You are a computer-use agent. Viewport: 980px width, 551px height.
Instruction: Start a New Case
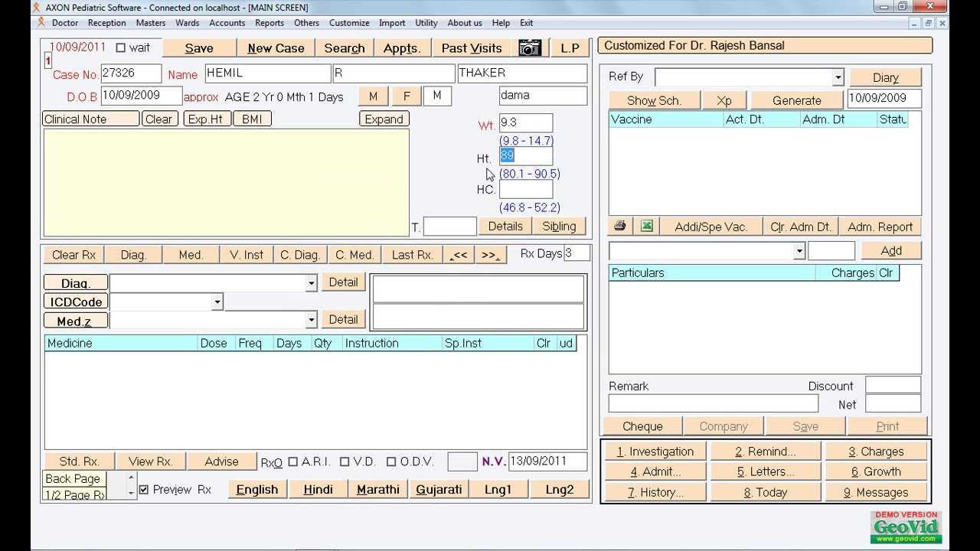click(x=276, y=48)
